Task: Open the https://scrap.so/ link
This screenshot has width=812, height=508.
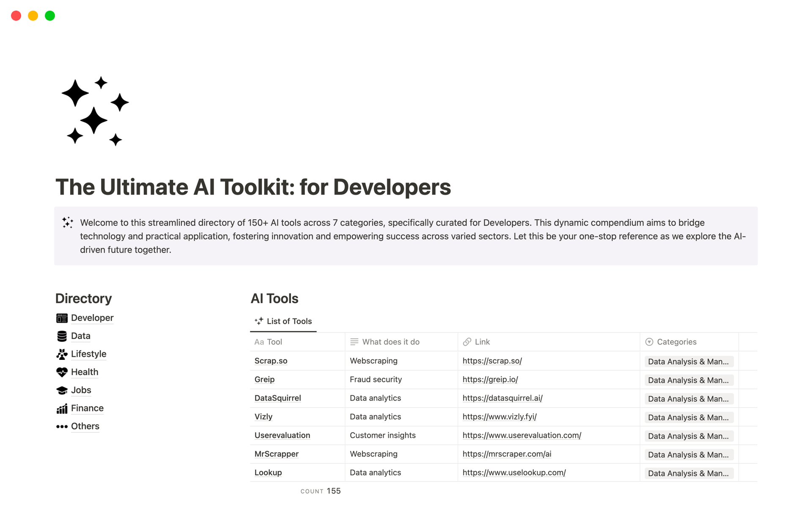Action: point(492,361)
